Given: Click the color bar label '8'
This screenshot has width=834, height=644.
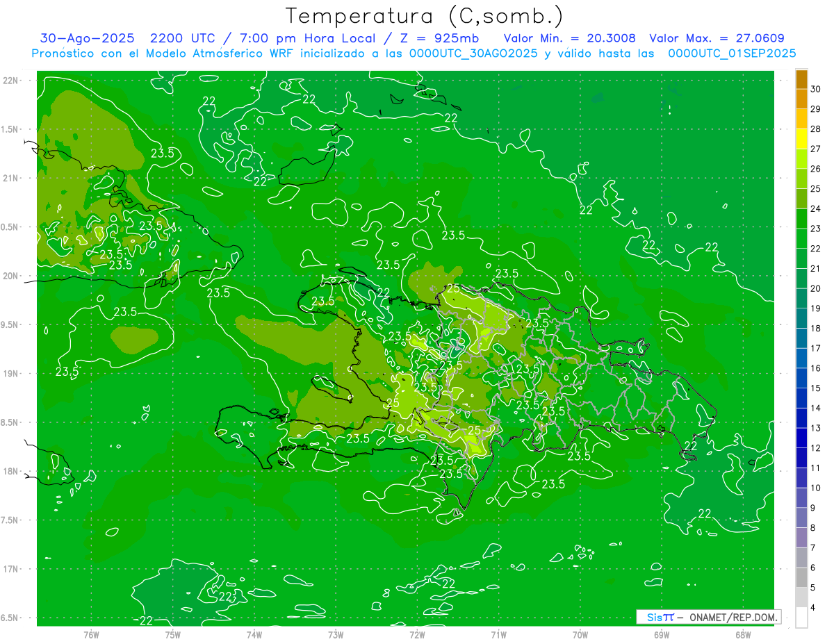Looking at the screenshot, I should coord(814,528).
